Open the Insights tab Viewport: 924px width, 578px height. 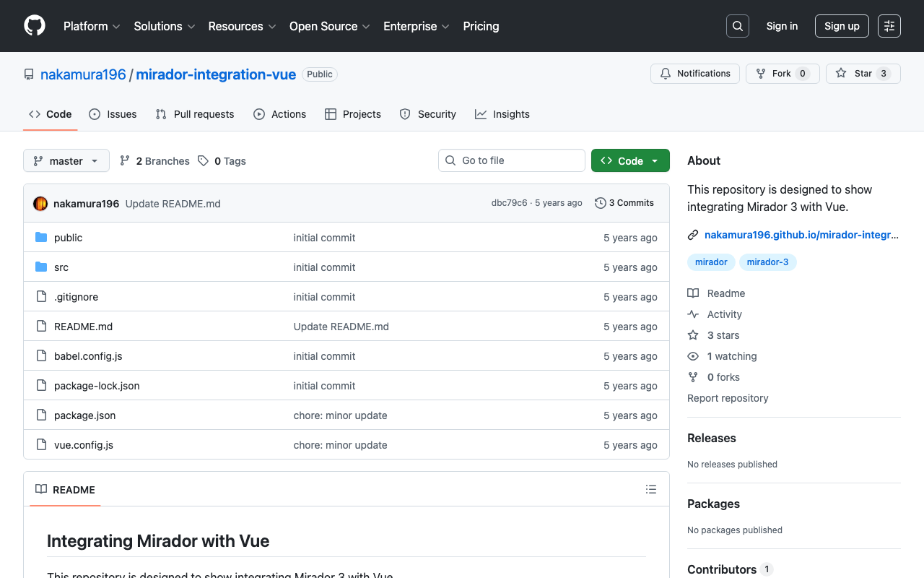(502, 114)
